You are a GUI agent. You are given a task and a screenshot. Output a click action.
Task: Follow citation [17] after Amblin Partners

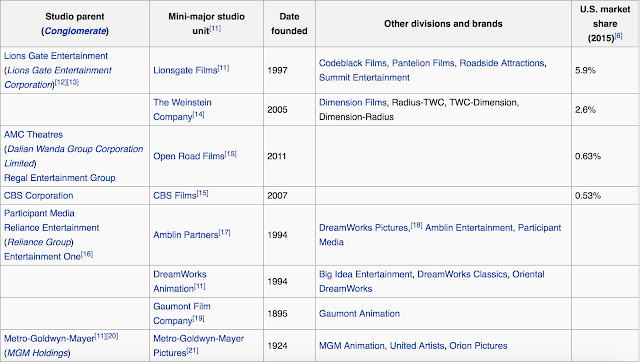coord(224,233)
